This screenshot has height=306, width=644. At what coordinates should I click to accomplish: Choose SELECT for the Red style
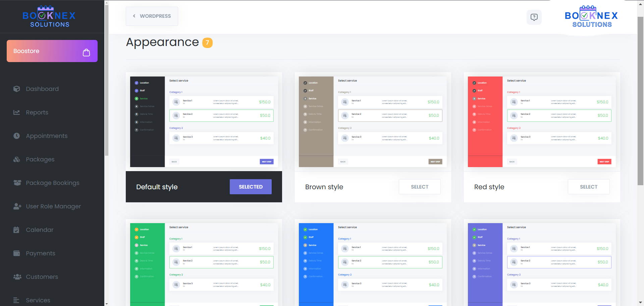pyautogui.click(x=588, y=187)
